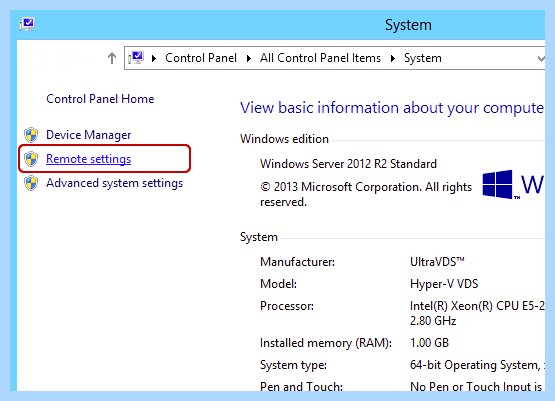Click the 'Model:' label

[278, 284]
